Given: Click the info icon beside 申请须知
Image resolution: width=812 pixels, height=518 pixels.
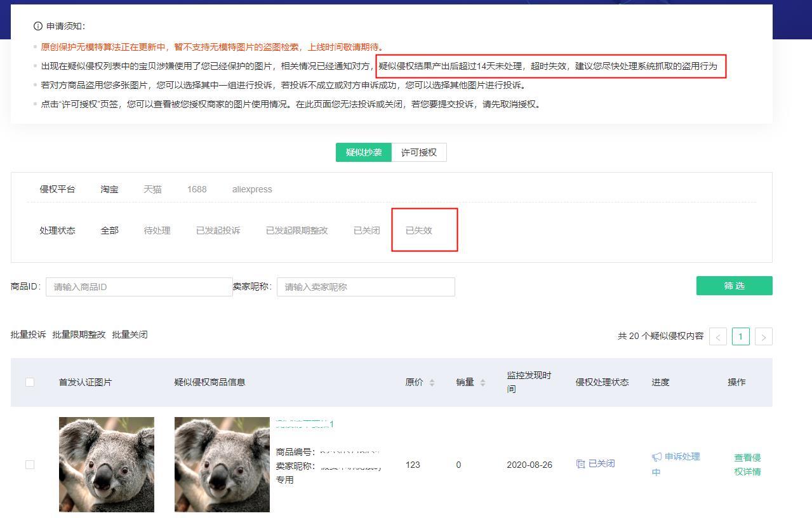Looking at the screenshot, I should [x=37, y=26].
